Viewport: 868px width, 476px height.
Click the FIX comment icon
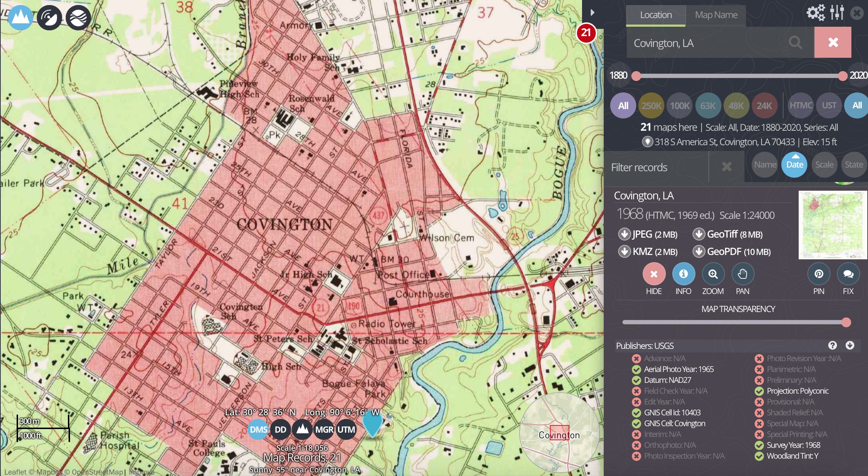848,274
